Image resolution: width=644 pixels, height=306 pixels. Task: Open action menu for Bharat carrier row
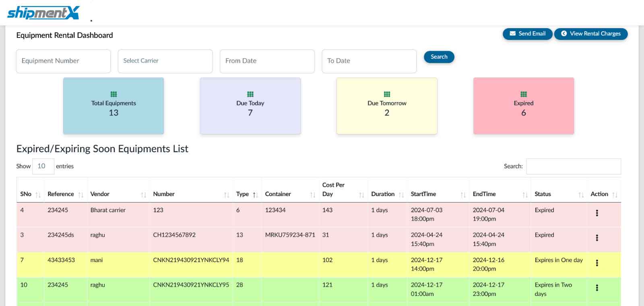(597, 213)
